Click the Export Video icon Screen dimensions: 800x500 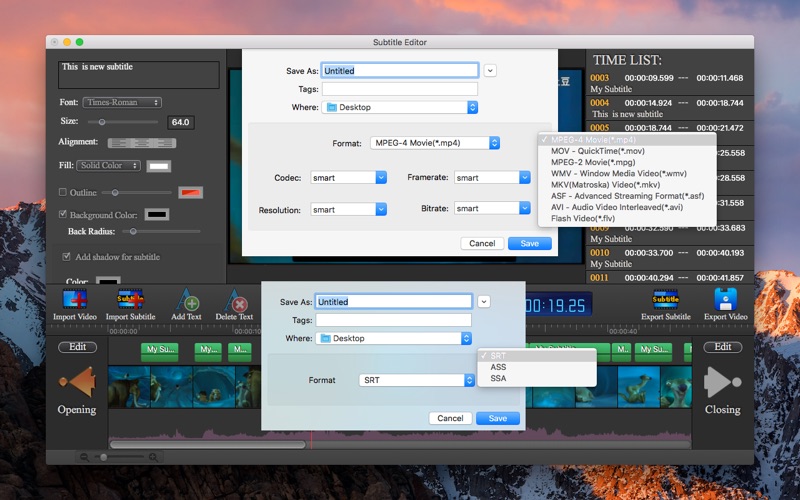click(x=726, y=299)
